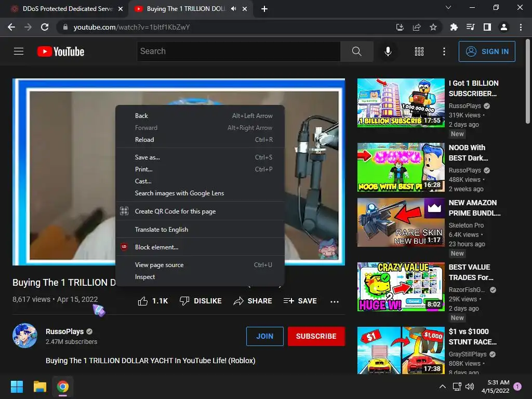Screen dimensions: 532x399
Task: Open BEST VALUE TRADES video thumbnail
Action: click(x=401, y=287)
